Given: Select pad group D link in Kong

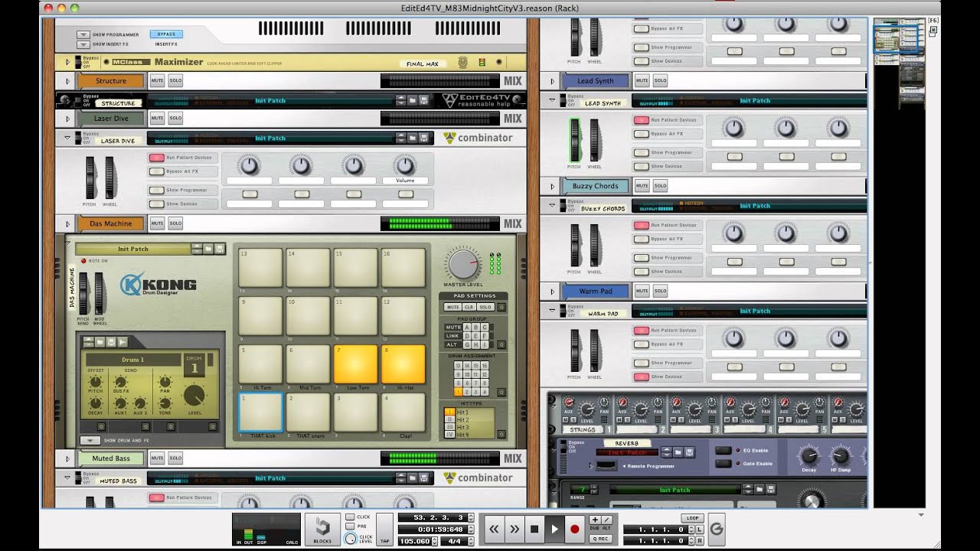Looking at the screenshot, I should point(466,336).
